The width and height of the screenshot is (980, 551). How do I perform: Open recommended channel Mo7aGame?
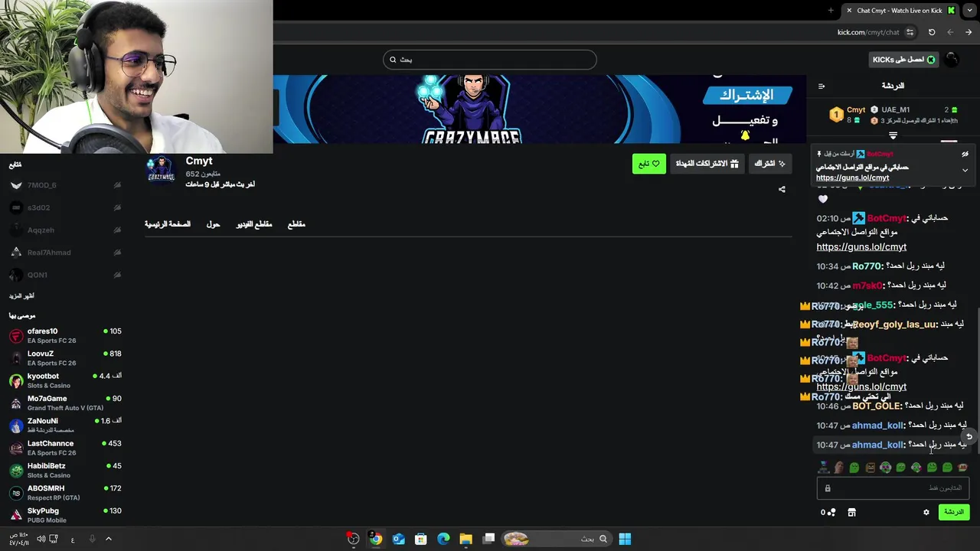coord(65,403)
